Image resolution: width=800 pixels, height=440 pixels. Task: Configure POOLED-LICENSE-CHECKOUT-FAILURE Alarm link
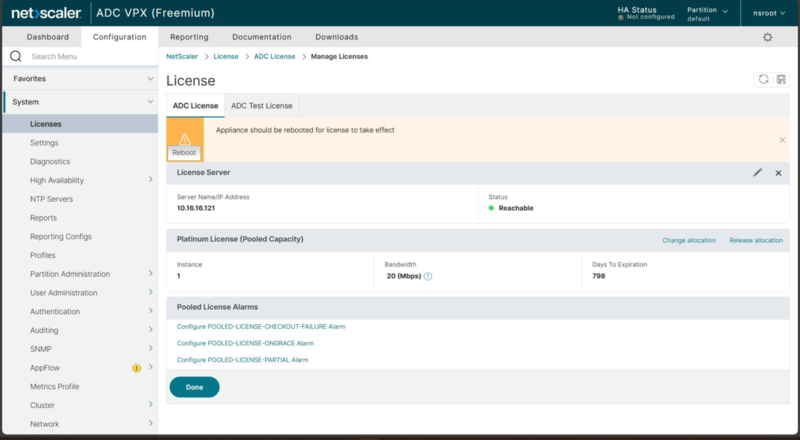click(261, 327)
